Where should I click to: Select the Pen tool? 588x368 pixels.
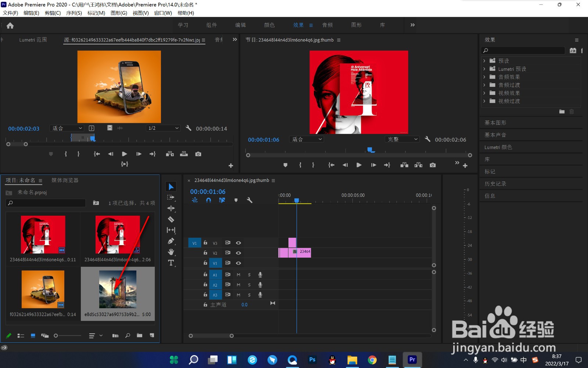[171, 241]
